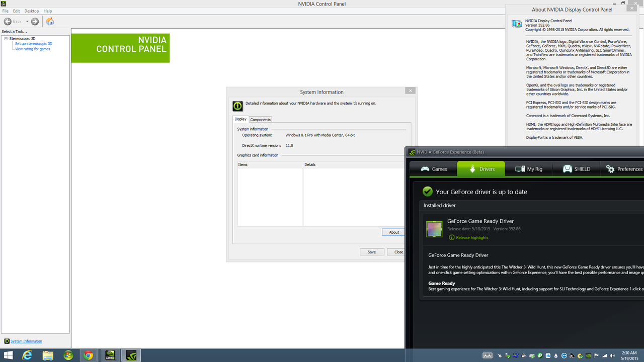644x362 pixels.
Task: Close the System Information dialog with X
Action: 410,91
